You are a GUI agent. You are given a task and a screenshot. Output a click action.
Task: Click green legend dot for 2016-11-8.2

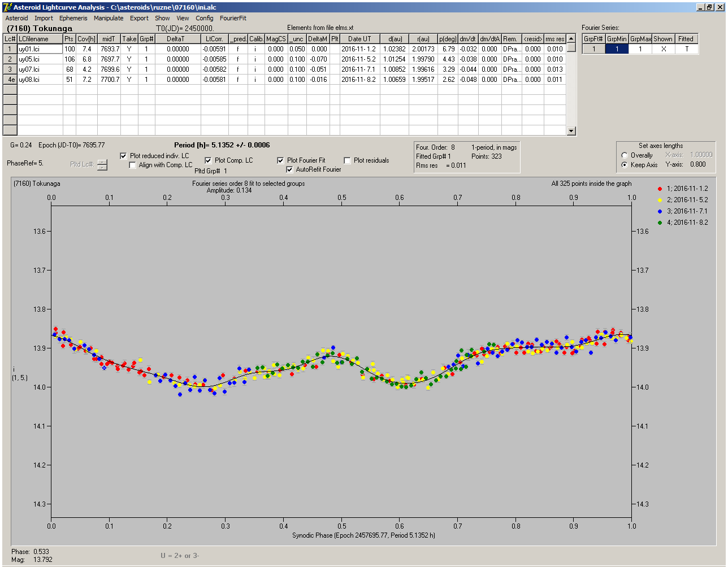[660, 223]
